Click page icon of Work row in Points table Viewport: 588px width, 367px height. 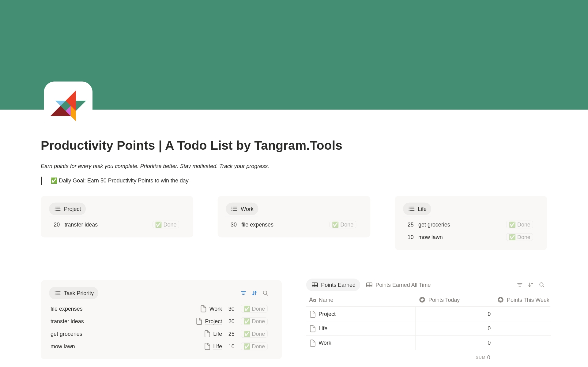[x=313, y=343]
